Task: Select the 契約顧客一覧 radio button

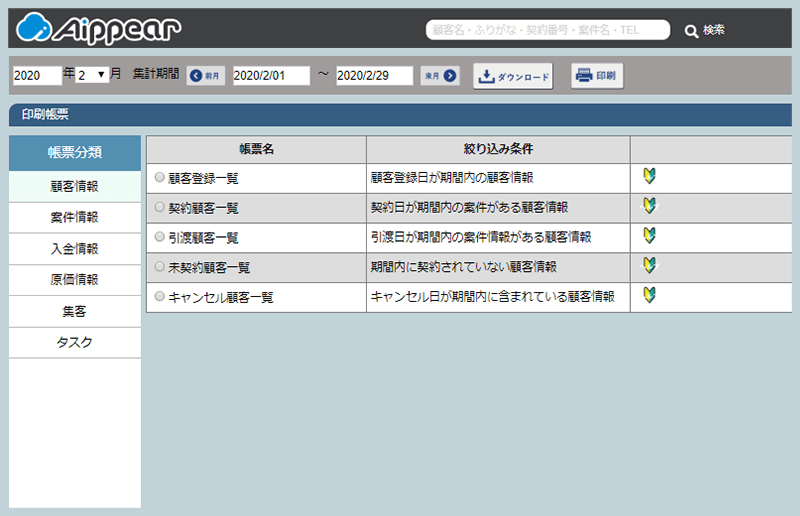Action: pyautogui.click(x=159, y=208)
